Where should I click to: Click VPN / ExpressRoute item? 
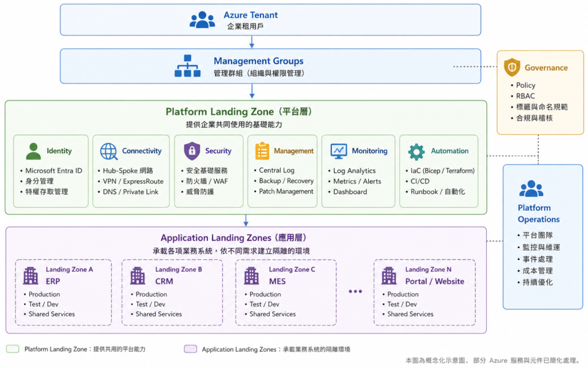point(133,181)
